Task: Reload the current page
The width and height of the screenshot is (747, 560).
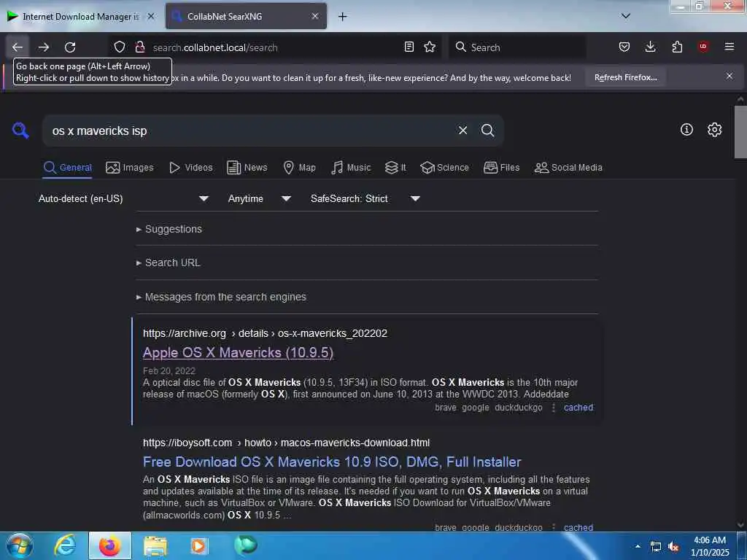Action: tap(70, 47)
